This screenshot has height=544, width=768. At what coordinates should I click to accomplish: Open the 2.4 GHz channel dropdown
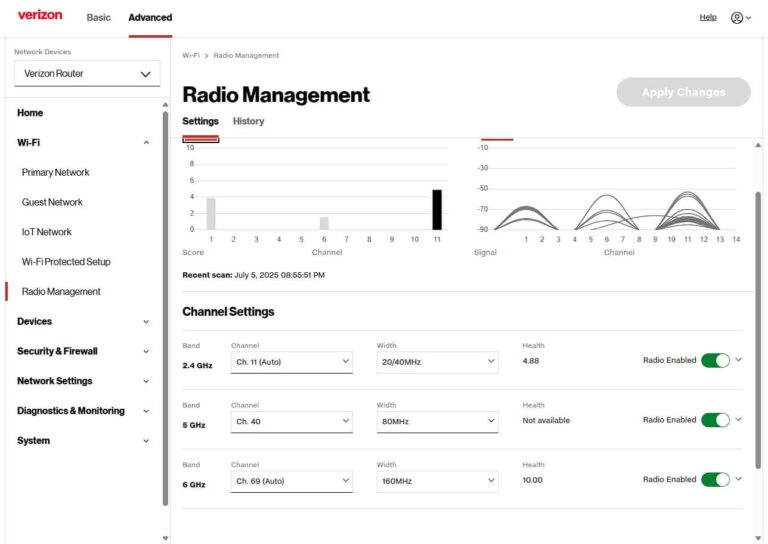(x=291, y=362)
